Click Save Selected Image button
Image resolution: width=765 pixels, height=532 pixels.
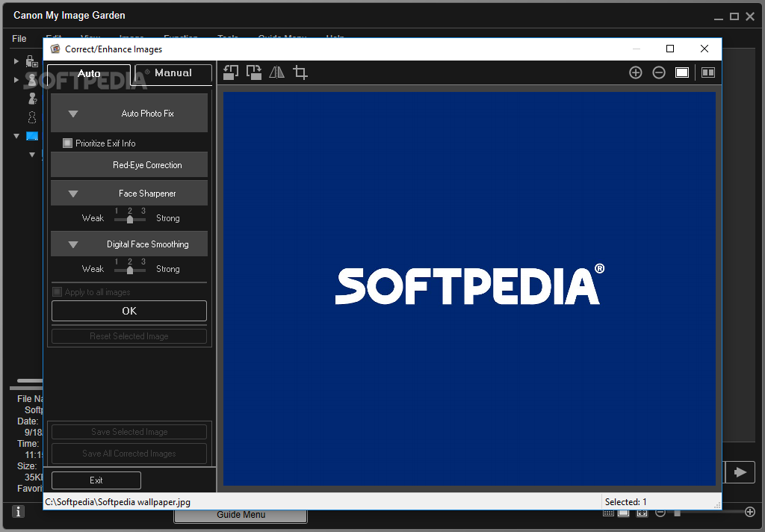point(129,432)
